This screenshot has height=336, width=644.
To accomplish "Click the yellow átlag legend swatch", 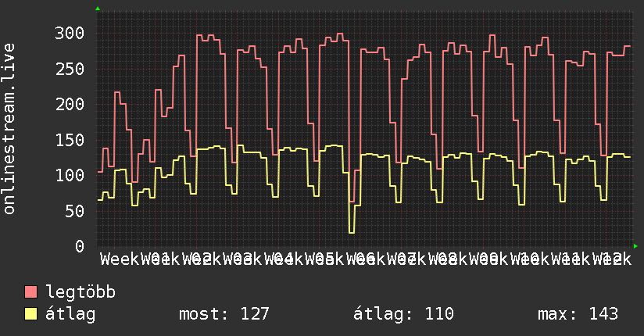I will pos(30,314).
